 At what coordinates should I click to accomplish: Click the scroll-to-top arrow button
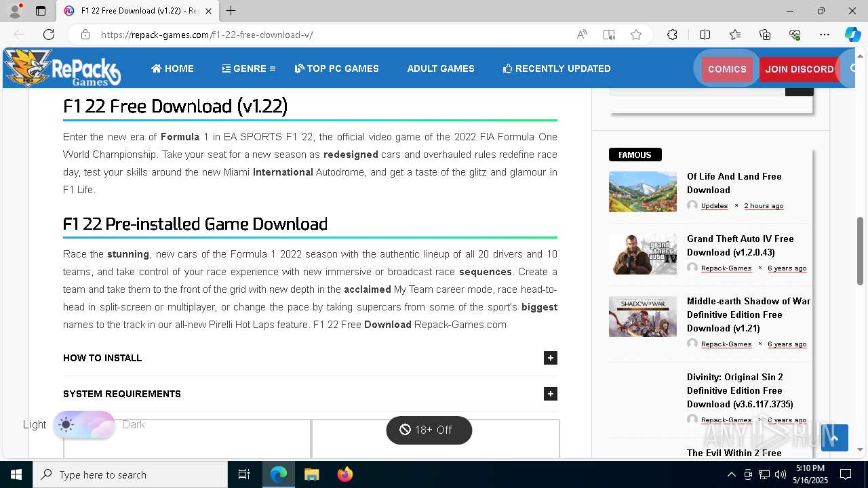point(834,438)
